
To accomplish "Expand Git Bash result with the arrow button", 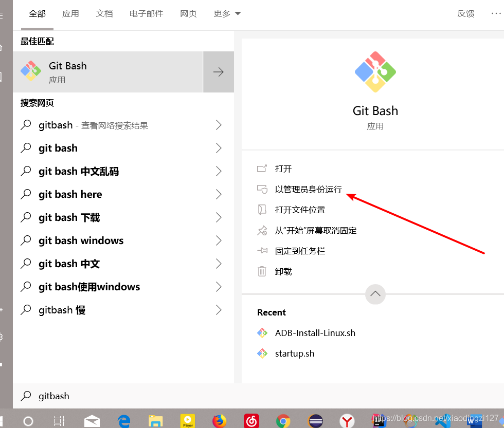I will (x=219, y=72).
